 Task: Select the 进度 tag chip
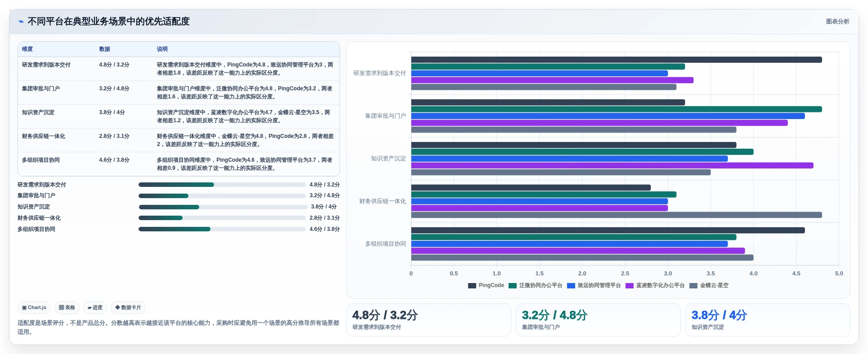(95, 308)
